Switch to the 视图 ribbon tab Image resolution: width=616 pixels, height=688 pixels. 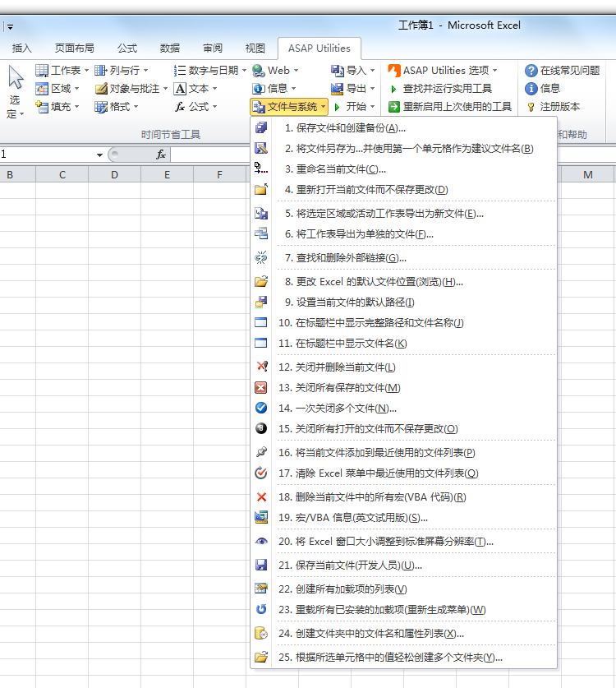(255, 48)
